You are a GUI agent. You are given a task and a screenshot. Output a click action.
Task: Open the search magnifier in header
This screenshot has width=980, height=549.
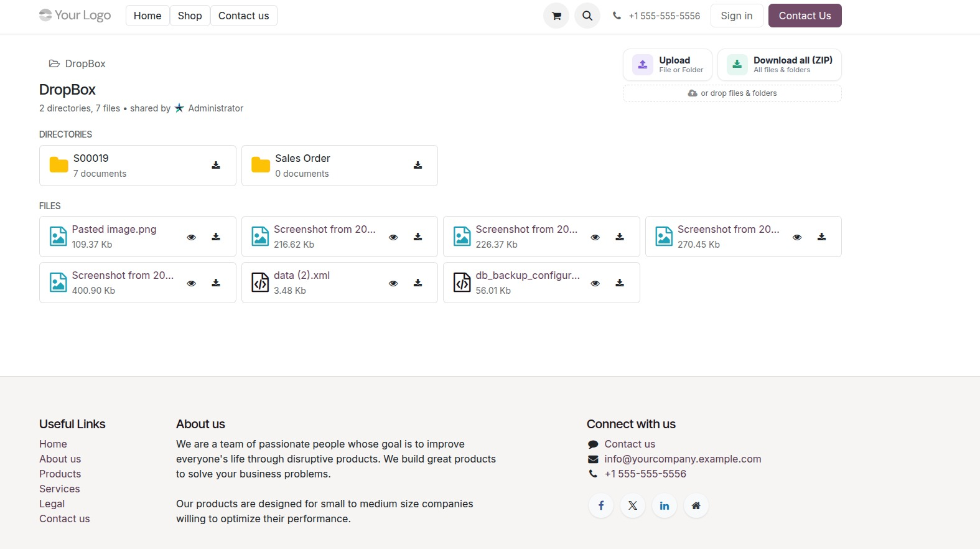(x=587, y=16)
